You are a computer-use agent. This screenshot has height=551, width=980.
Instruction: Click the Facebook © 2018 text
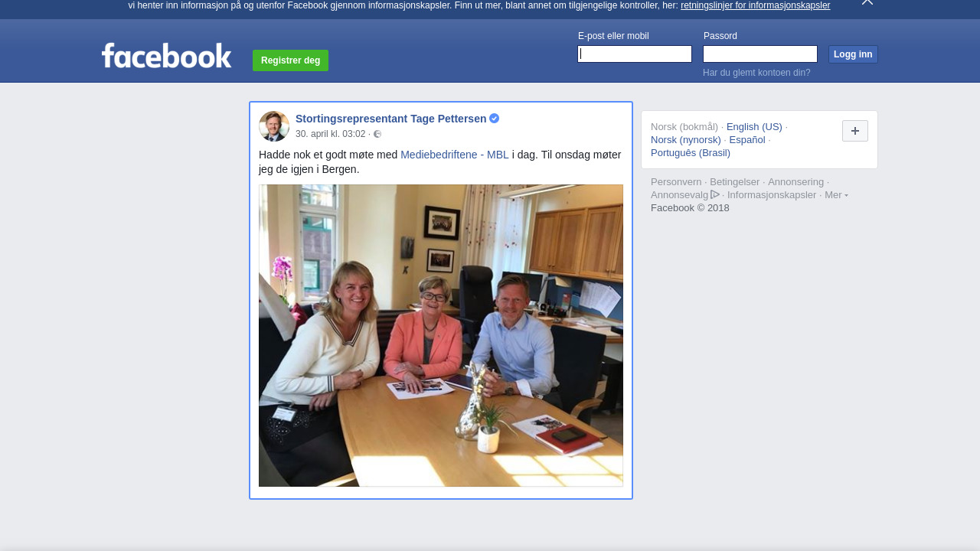coord(690,208)
